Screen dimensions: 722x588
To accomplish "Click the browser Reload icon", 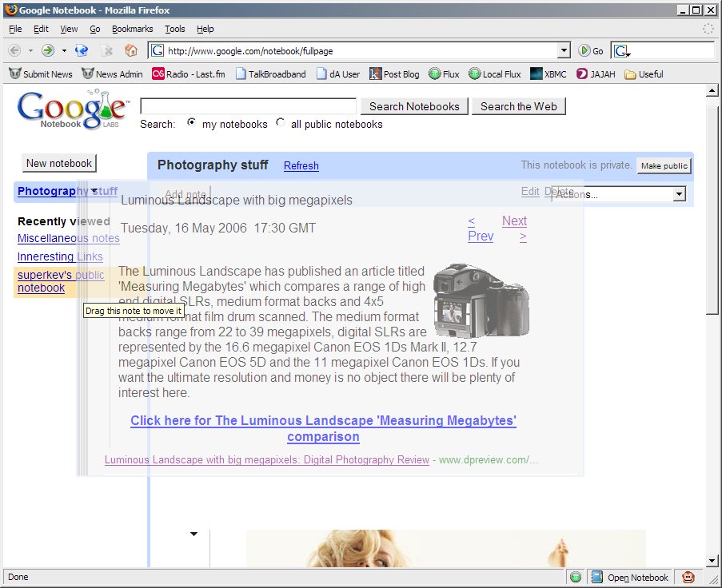I will coord(81,50).
